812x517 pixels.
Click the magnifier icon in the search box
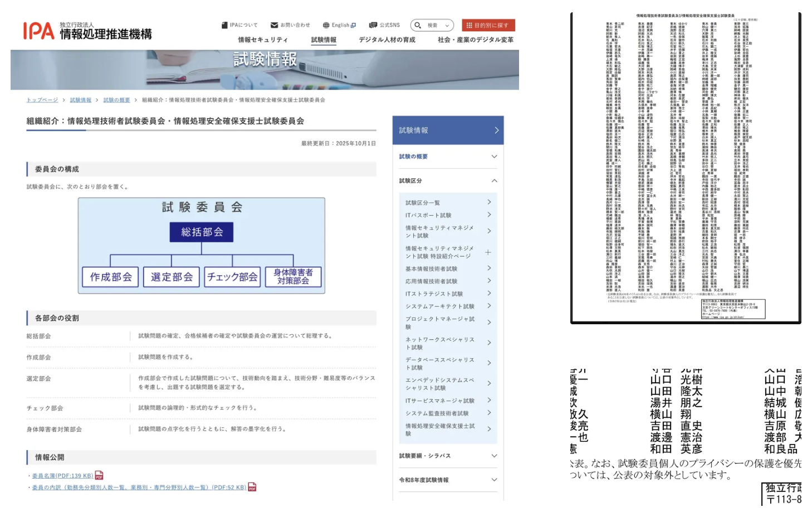(x=418, y=25)
